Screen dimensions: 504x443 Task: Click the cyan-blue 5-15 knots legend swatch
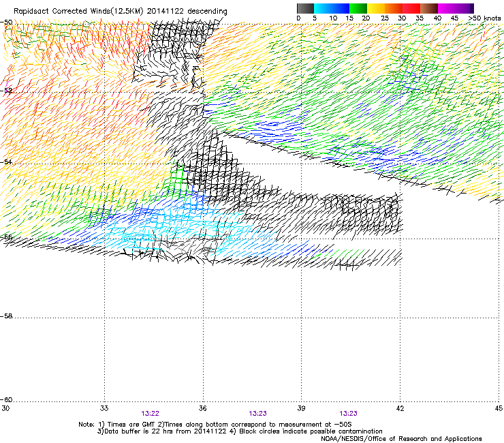click(x=332, y=8)
